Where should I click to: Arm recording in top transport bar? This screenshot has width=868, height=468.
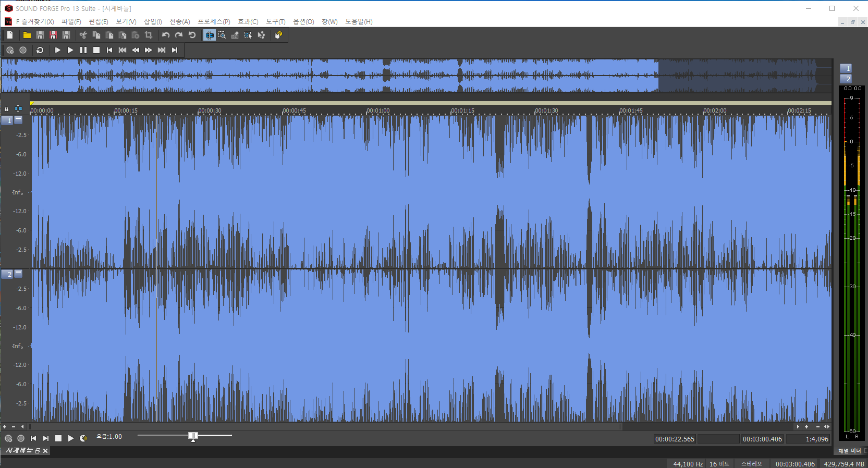coord(10,50)
